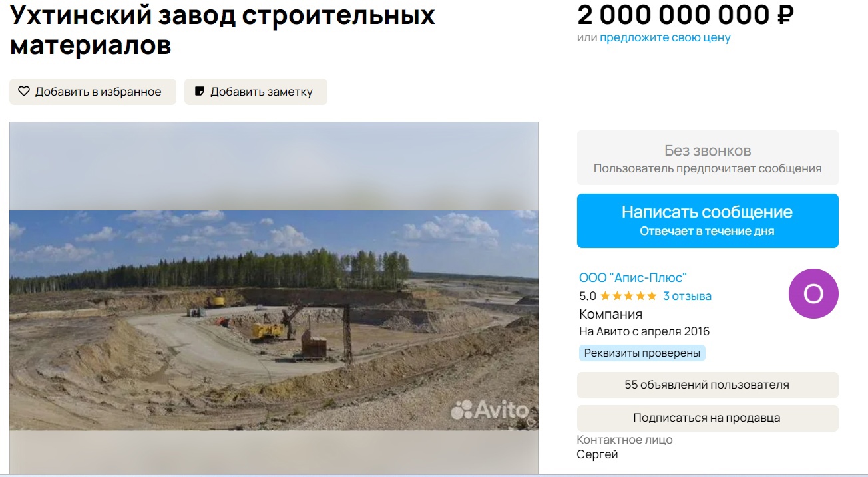
Task: Click the 'Реквизиты проверены' badge
Action: pyautogui.click(x=642, y=353)
